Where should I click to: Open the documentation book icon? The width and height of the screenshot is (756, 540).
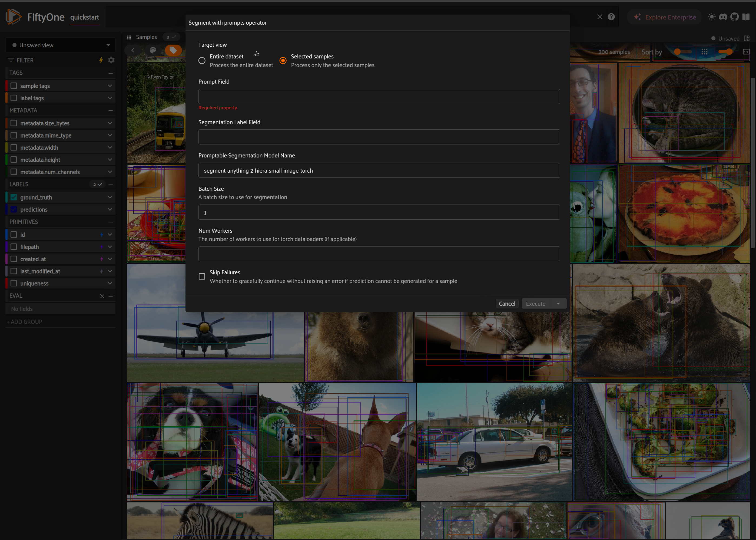tap(746, 17)
